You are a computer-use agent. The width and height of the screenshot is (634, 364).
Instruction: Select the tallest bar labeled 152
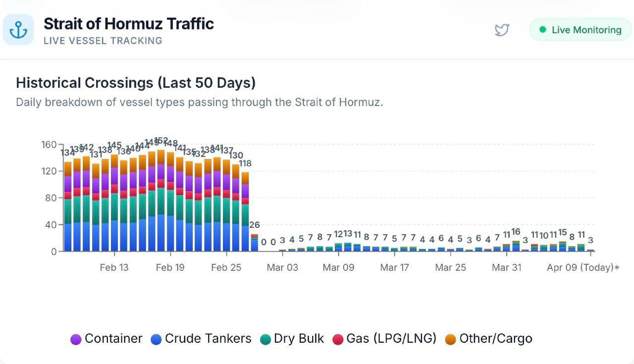click(161, 201)
